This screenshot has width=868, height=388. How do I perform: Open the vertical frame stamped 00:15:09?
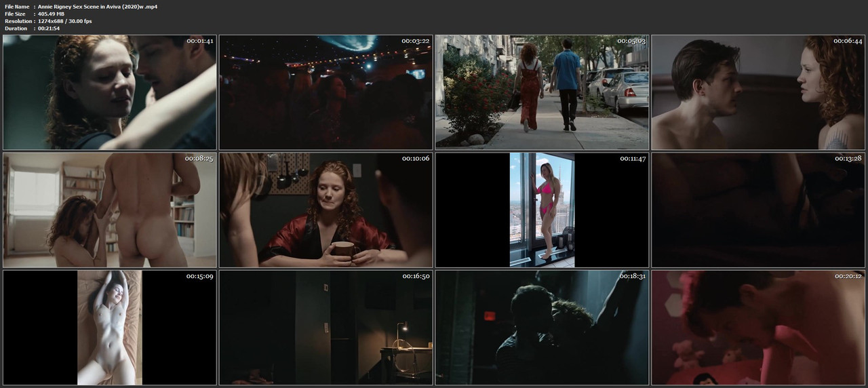coord(110,328)
